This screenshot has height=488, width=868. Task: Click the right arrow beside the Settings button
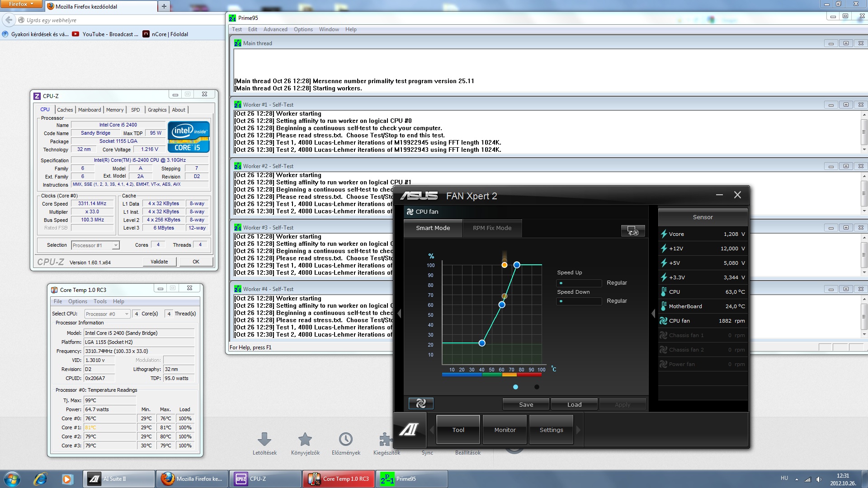click(x=578, y=430)
